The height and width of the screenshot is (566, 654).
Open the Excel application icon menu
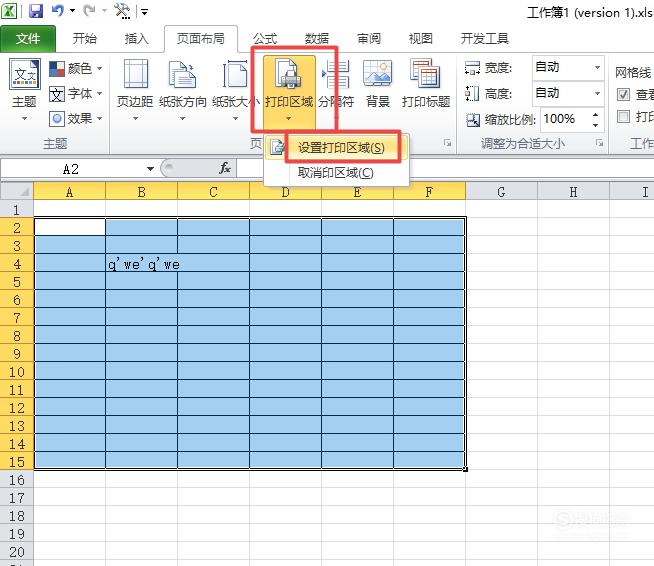9,11
